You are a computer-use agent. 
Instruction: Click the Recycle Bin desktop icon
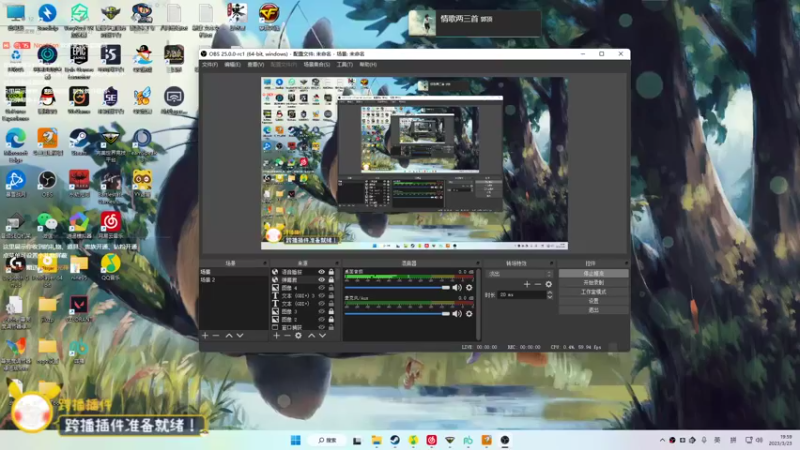tap(15, 58)
